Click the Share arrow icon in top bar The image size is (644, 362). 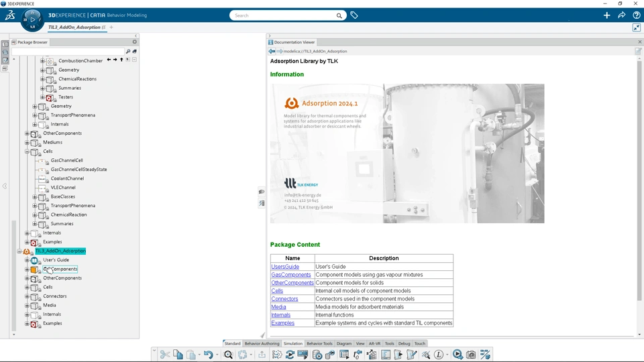click(621, 15)
